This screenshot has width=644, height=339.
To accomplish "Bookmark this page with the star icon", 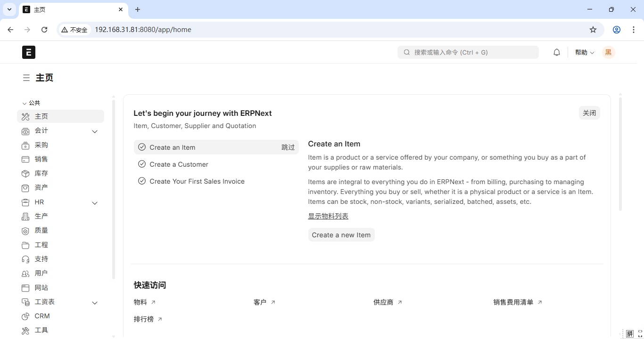I will point(593,30).
